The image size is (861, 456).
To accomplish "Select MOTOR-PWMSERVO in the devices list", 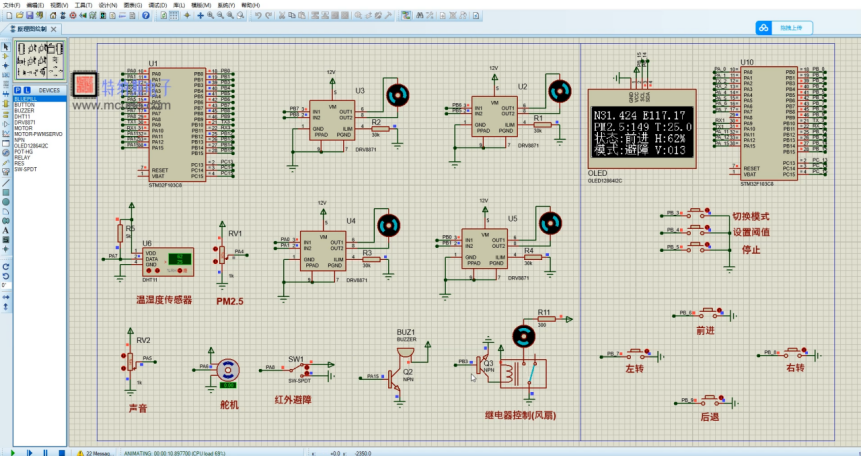I will click(40, 134).
